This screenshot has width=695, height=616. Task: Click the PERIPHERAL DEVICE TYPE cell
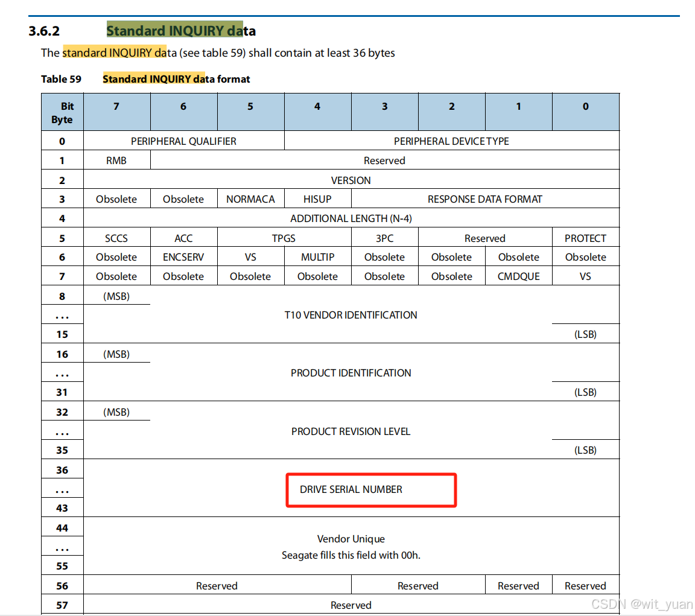point(451,141)
